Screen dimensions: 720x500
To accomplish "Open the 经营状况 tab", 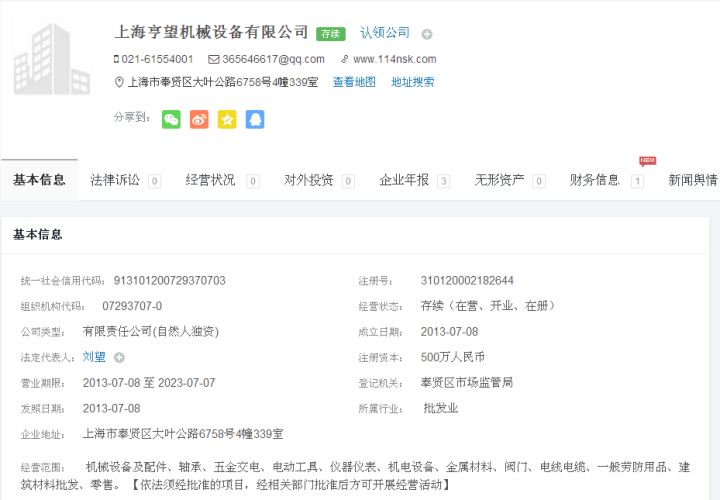I will coord(210,180).
